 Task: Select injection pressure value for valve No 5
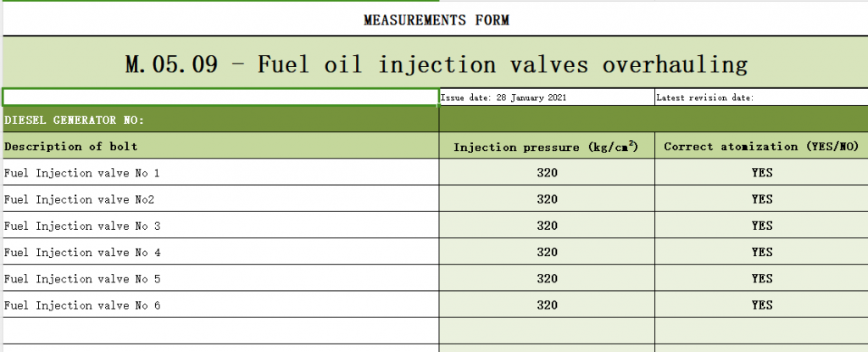[547, 278]
